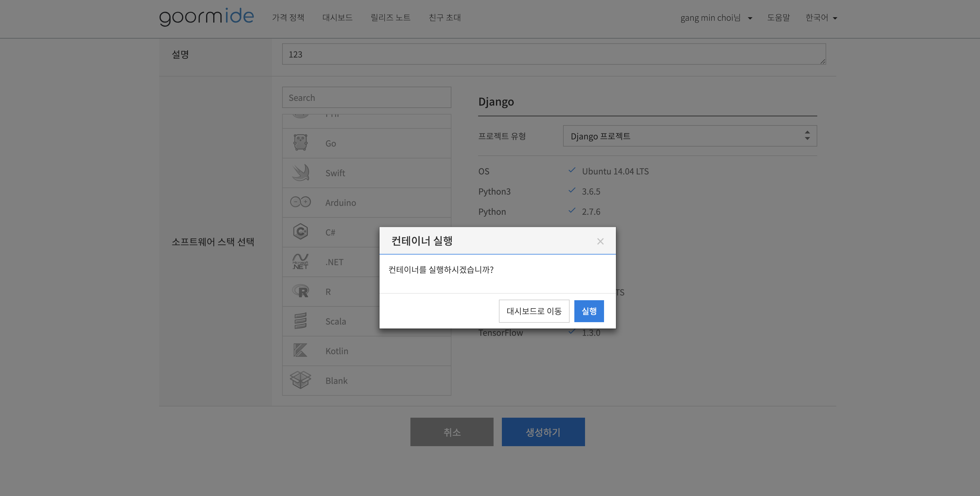Click the 대시보드로 이동 button
This screenshot has width=980, height=496.
coord(533,311)
